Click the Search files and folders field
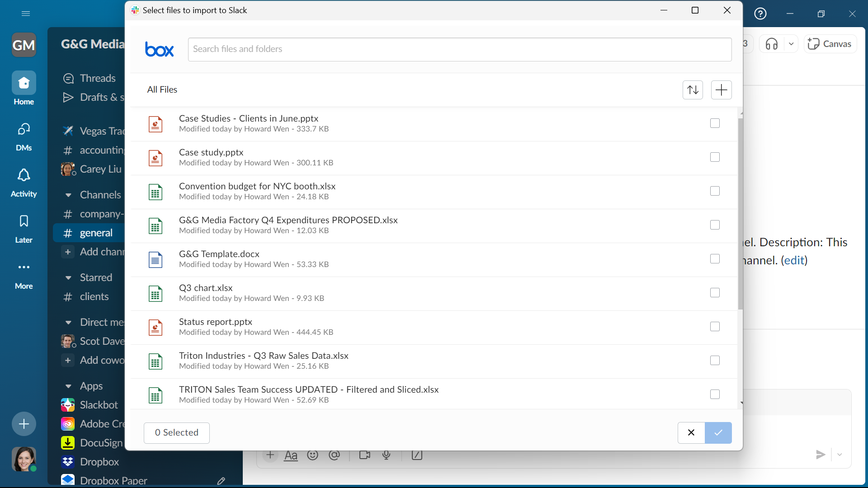Viewport: 868px width, 488px height. pyautogui.click(x=459, y=49)
